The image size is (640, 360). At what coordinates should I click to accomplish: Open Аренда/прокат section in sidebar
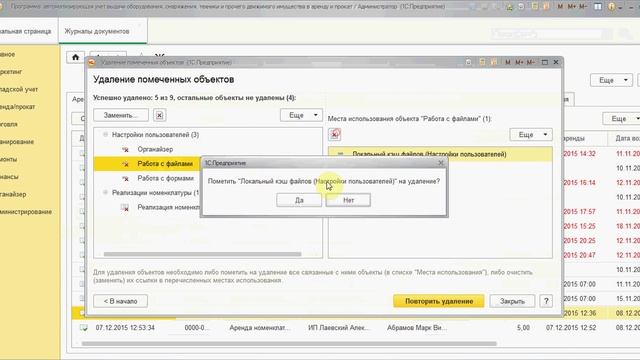point(18,107)
